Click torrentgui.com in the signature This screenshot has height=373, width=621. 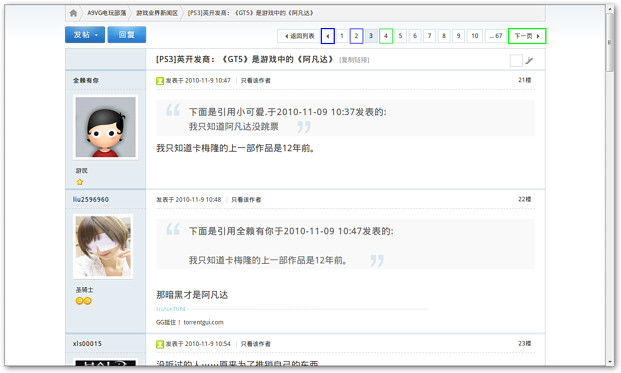tap(204, 322)
